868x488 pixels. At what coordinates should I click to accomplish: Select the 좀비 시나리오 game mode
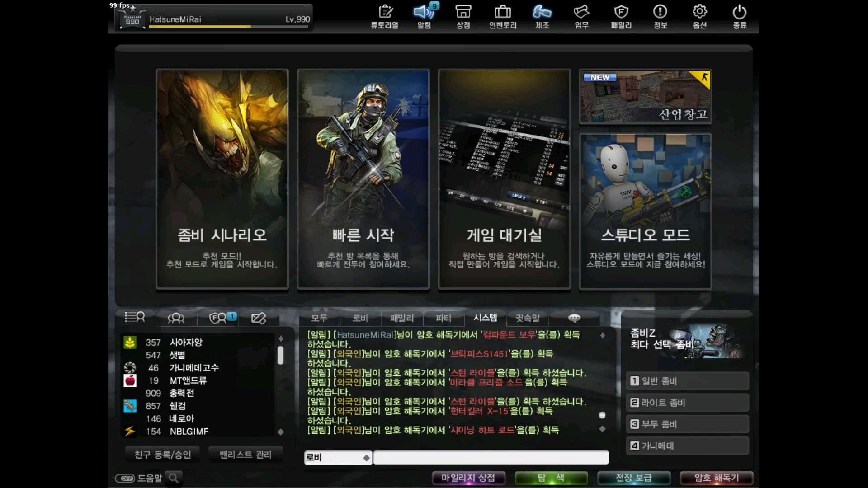[x=222, y=179]
